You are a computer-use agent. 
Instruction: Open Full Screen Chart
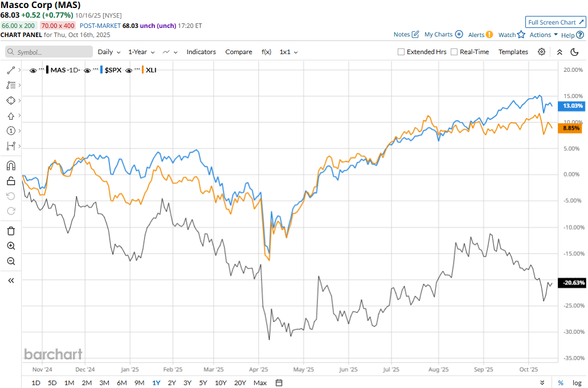556,22
